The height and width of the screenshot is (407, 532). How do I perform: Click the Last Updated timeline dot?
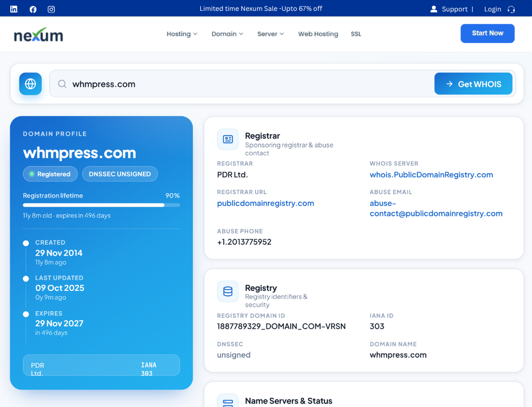(26, 279)
